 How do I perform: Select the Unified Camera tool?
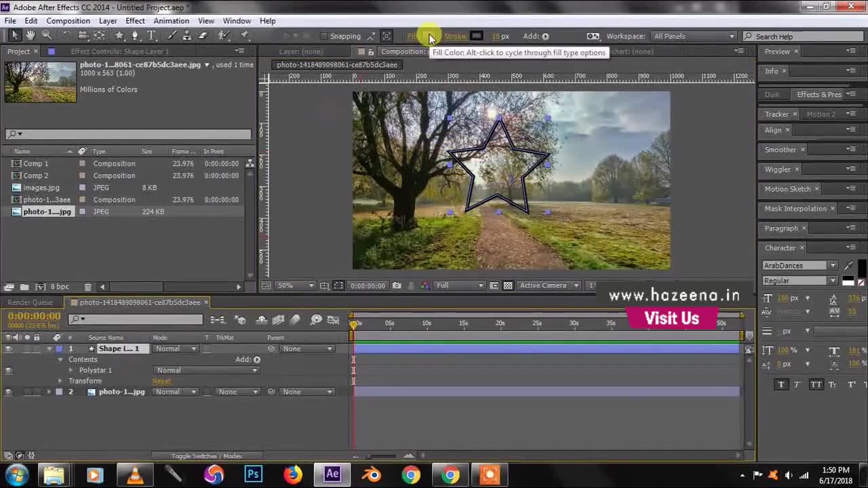(83, 36)
